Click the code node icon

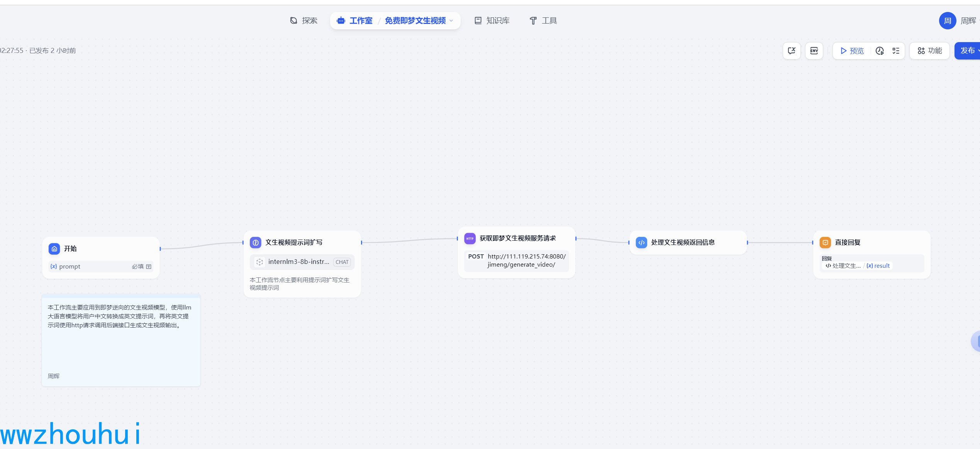click(x=641, y=242)
